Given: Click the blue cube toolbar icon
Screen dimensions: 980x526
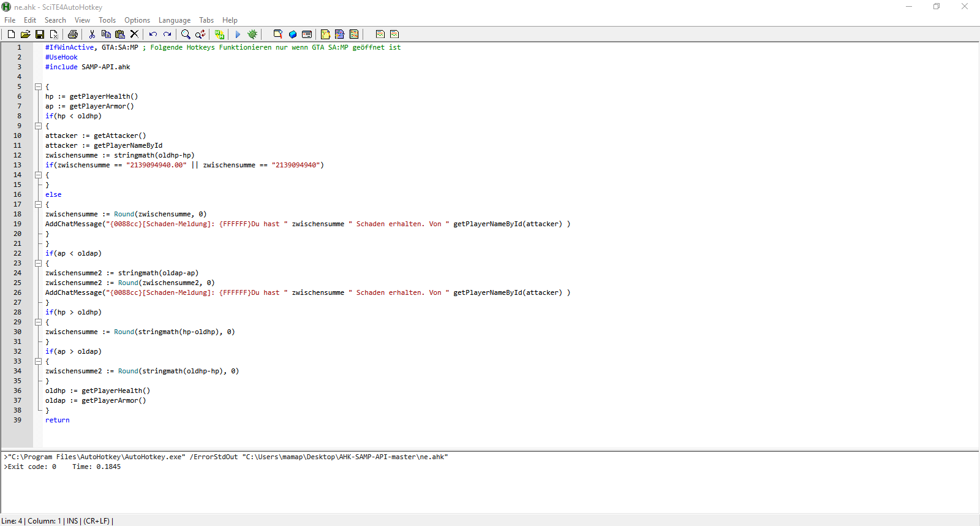Looking at the screenshot, I should (293, 34).
